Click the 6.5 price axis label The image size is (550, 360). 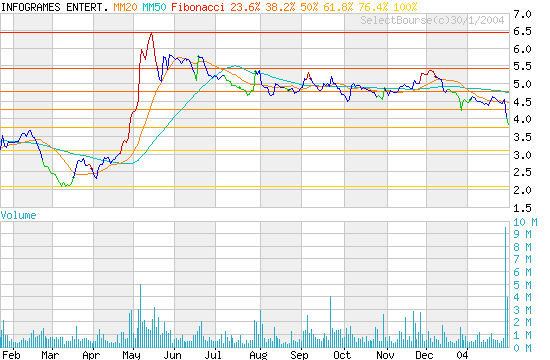[522, 32]
